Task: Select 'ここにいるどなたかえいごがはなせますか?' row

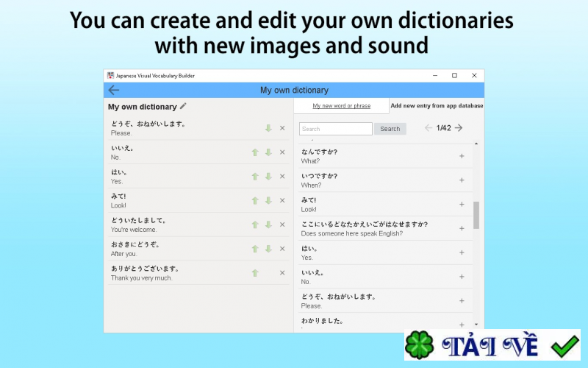Action: click(385, 228)
